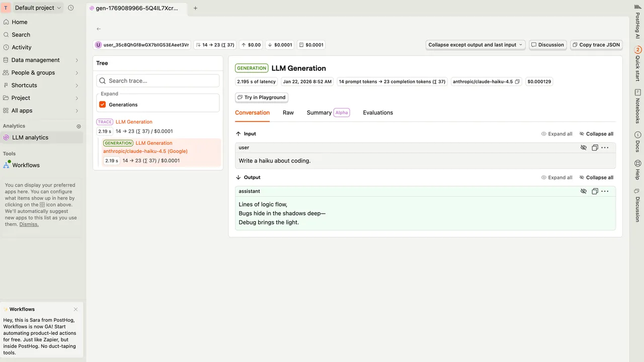Click the Search trace input field
The width and height of the screenshot is (644, 362).
158,80
